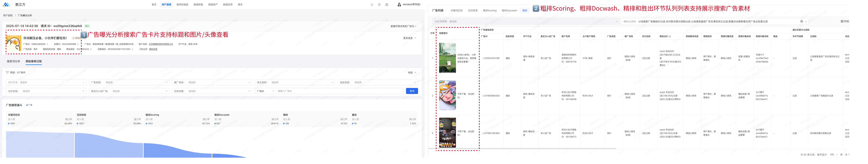Viewport: 868px width, 164px height.
Task: Click the shield check icon in header
Action: point(379,5)
